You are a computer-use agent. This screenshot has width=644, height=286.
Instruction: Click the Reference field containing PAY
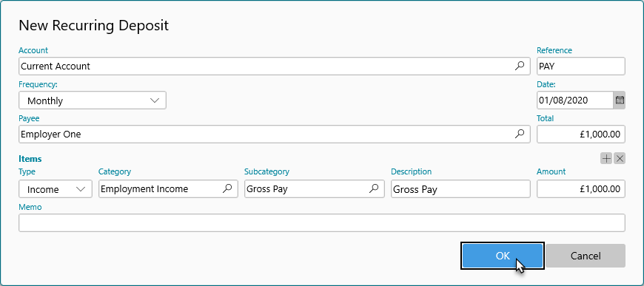581,66
